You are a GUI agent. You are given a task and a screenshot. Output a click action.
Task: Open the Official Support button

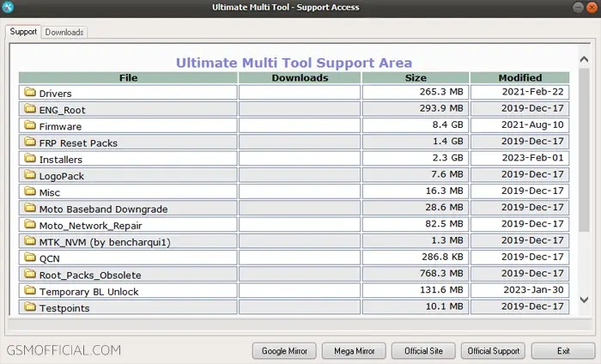pyautogui.click(x=494, y=351)
